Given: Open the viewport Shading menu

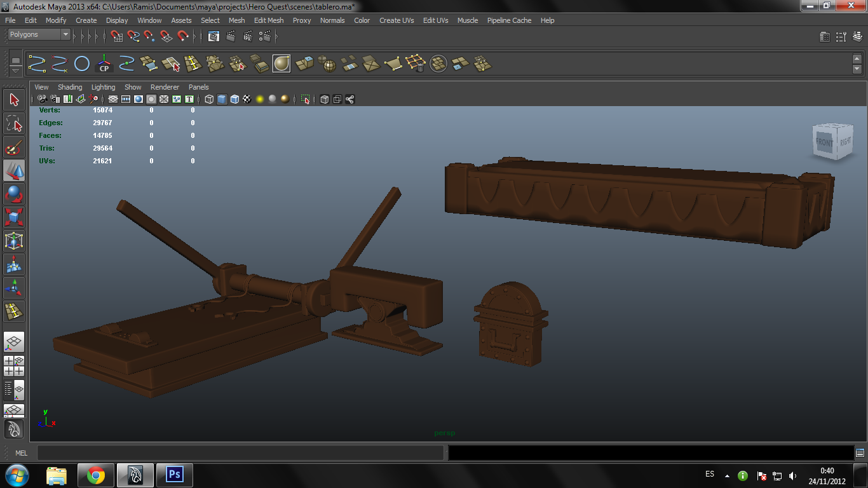Looking at the screenshot, I should click(70, 87).
